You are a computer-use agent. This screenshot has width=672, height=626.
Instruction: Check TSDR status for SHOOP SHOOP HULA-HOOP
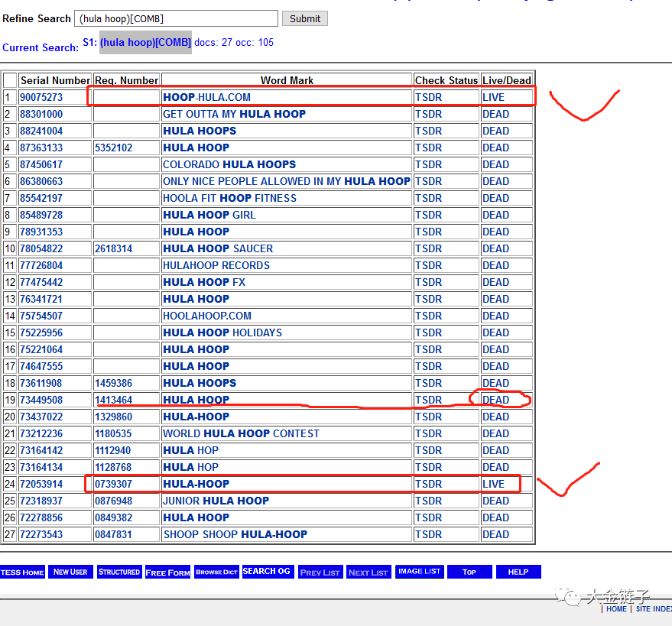pos(428,534)
